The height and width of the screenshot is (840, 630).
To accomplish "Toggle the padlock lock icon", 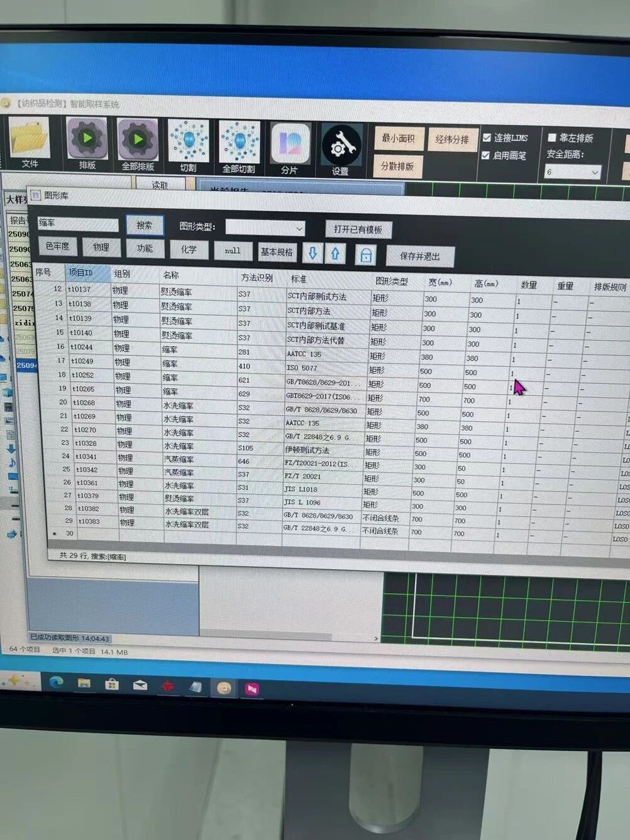I will pos(366,255).
